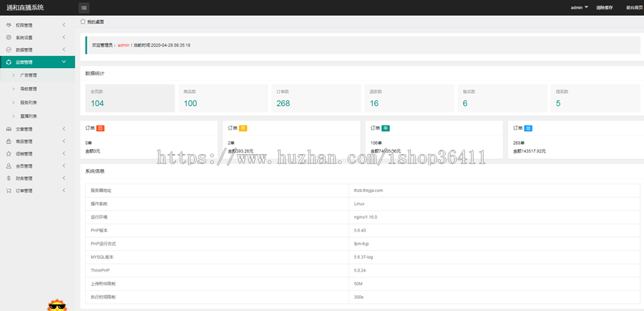Click the 订单管理 cart icon
Screen dimensions: 644x311
tap(9, 191)
